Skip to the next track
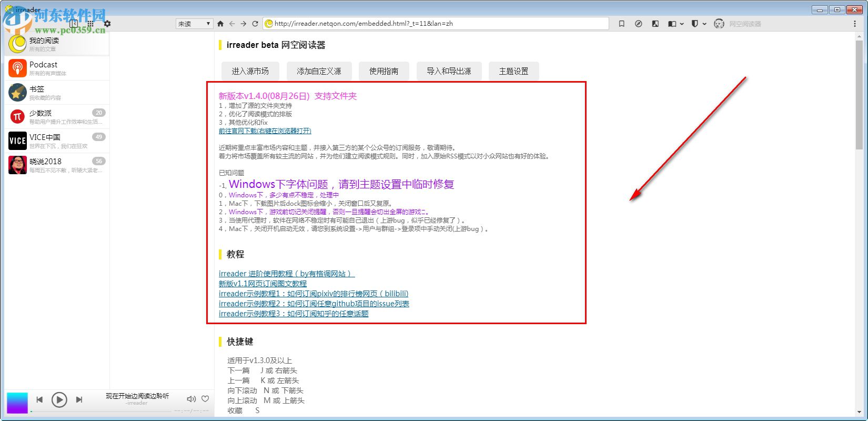Screen dimensions: 868x421 click(x=79, y=400)
